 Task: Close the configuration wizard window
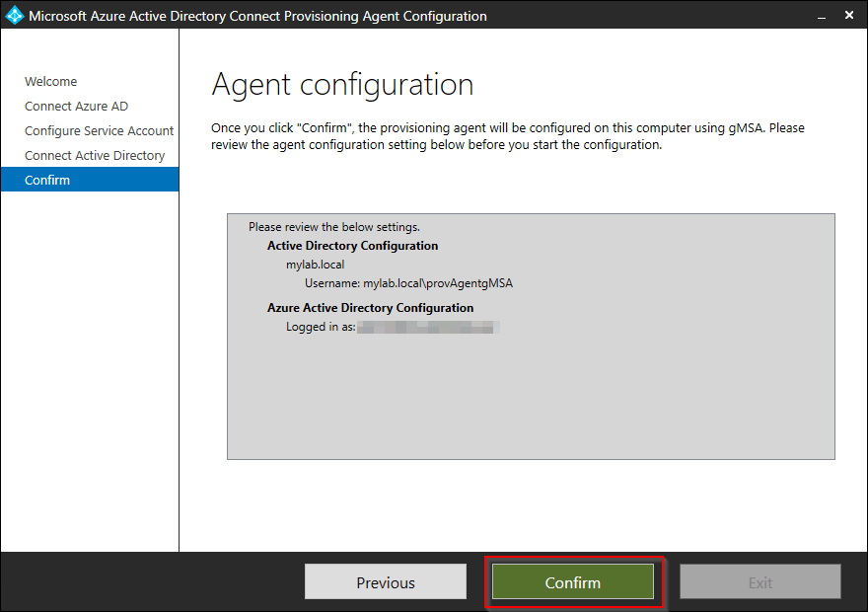coord(849,16)
